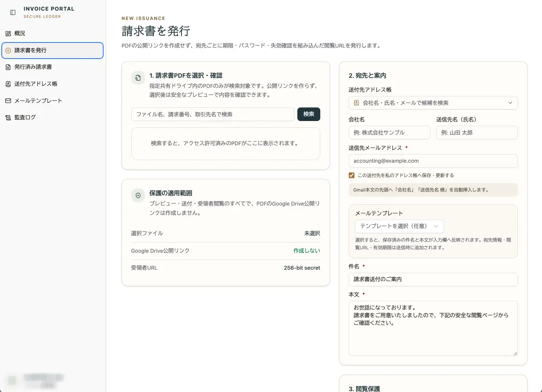The width and height of the screenshot is (542, 392).
Task: Click the 概況 dashboard icon
Action: (8, 34)
